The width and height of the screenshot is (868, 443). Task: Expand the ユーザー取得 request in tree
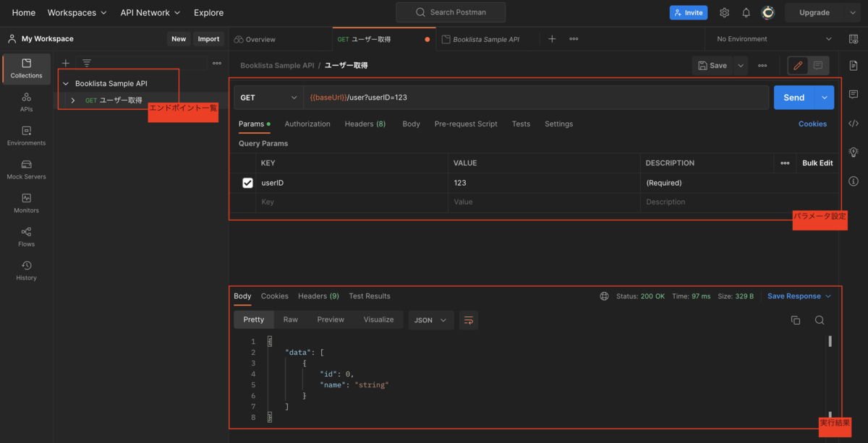(x=73, y=100)
